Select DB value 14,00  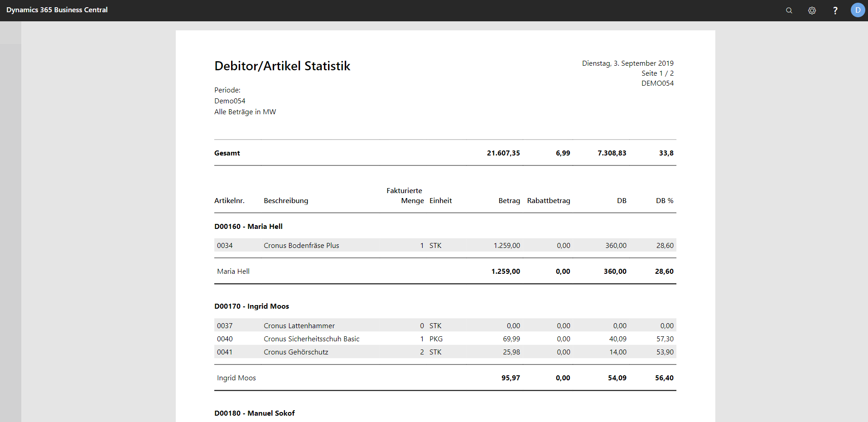pos(618,352)
